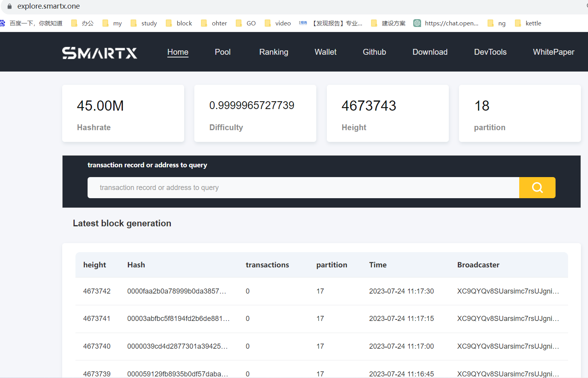Click the time 2023-07-24 11:17:15
The image size is (588, 378).
[x=402, y=319]
